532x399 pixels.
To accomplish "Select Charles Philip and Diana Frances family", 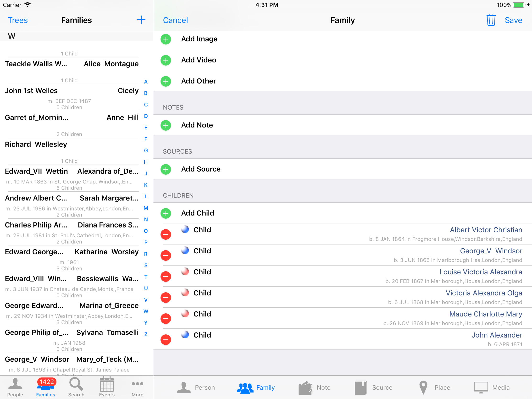I will pos(72,225).
